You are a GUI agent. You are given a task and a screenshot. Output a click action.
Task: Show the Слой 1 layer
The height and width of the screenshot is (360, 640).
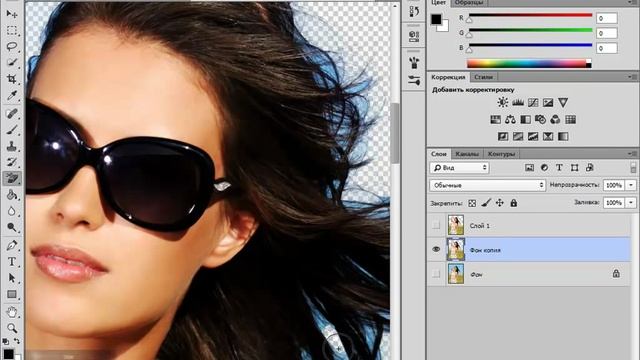point(436,225)
